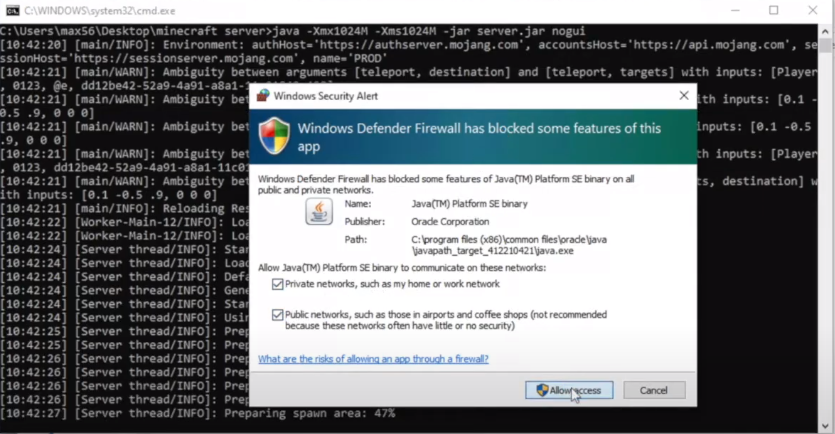Open the cmd.exe window system menu icon
The width and height of the screenshot is (835, 434).
(x=12, y=11)
